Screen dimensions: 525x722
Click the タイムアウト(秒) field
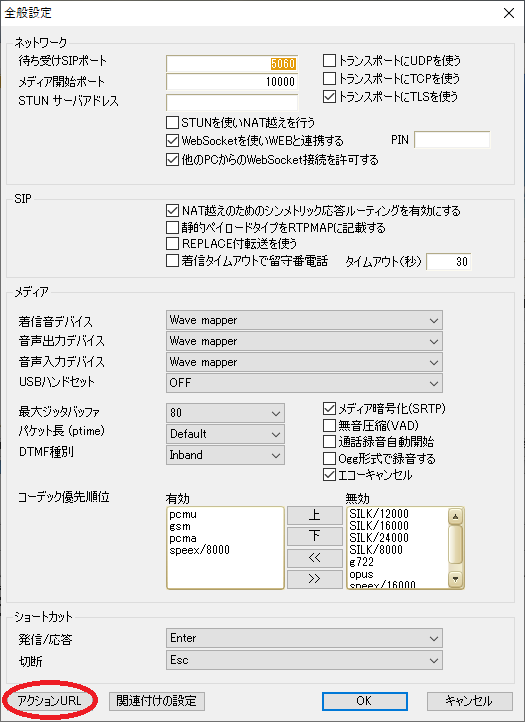[x=449, y=262]
